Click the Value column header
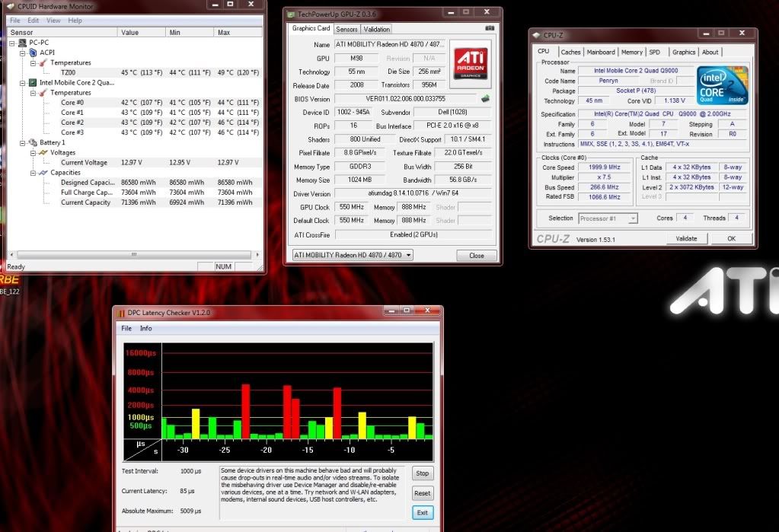This screenshot has height=532, width=779. [x=142, y=32]
